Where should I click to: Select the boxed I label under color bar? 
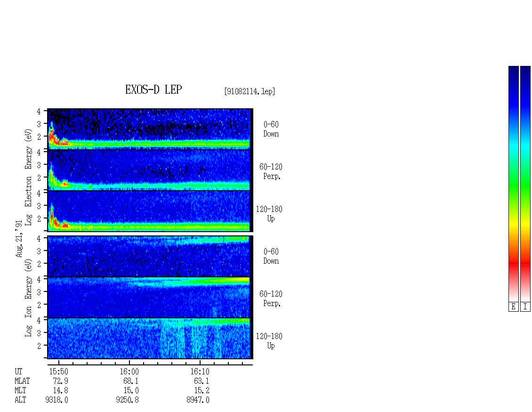[x=525, y=307]
